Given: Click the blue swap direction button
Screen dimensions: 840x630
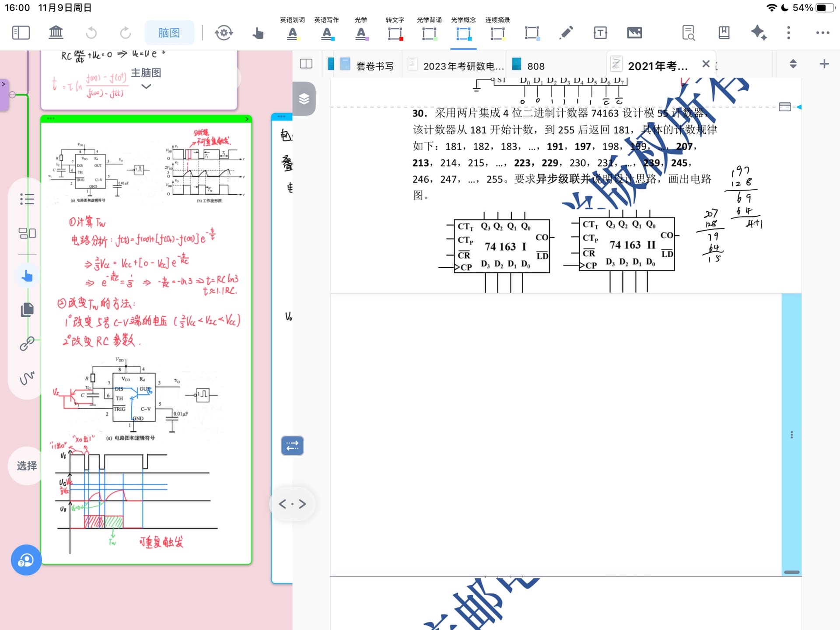Looking at the screenshot, I should point(292,446).
